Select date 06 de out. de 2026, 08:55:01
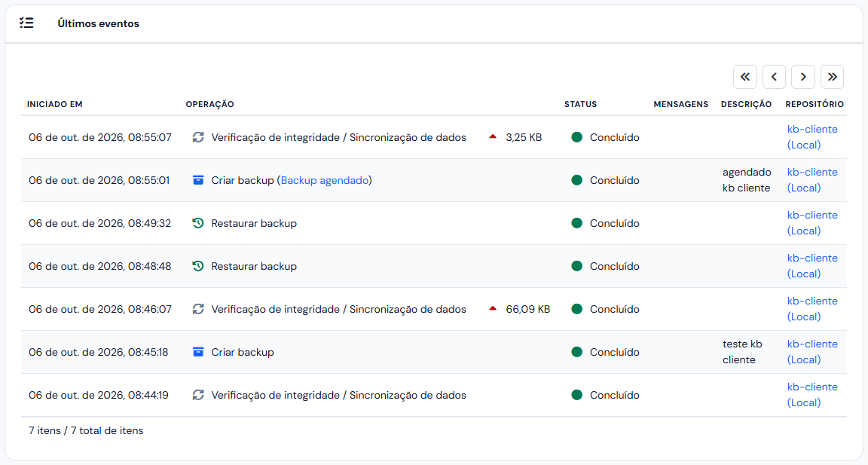The height and width of the screenshot is (465, 868). pyautogui.click(x=99, y=180)
